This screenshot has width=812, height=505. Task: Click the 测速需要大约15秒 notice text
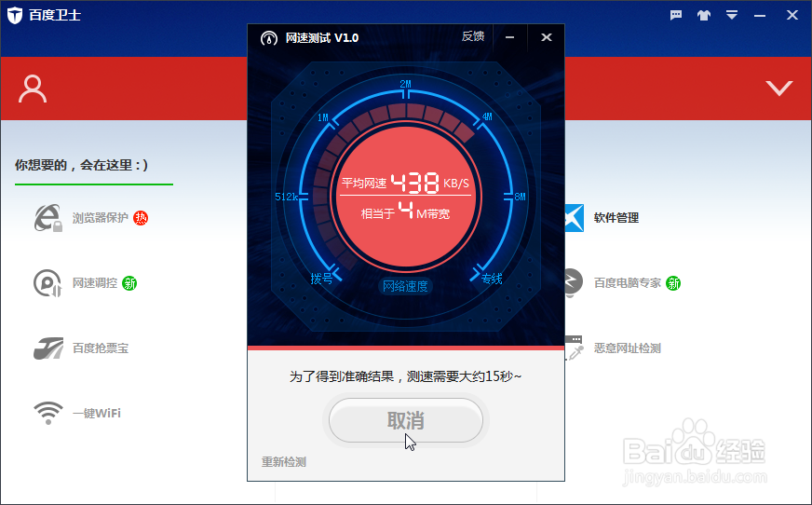coord(405,376)
